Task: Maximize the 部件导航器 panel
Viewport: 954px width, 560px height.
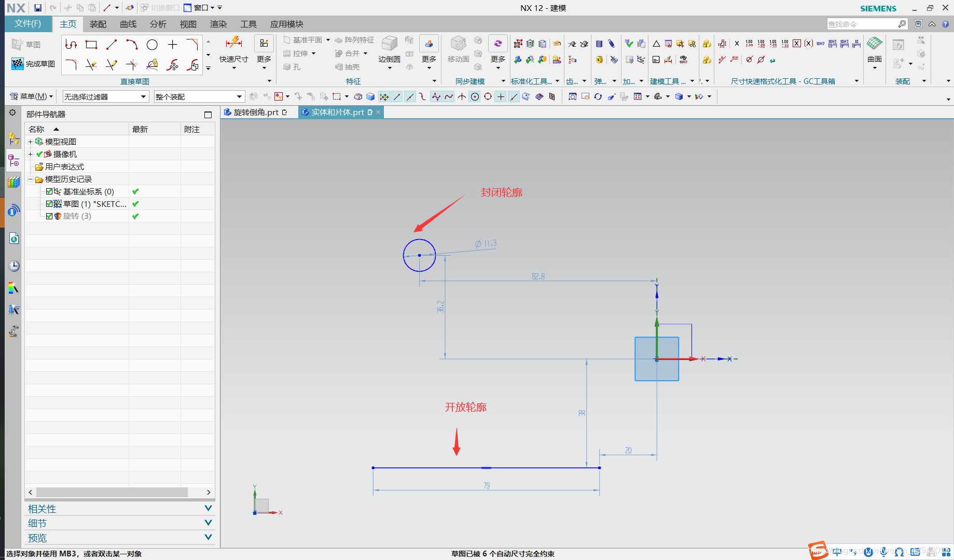Action: tap(208, 115)
